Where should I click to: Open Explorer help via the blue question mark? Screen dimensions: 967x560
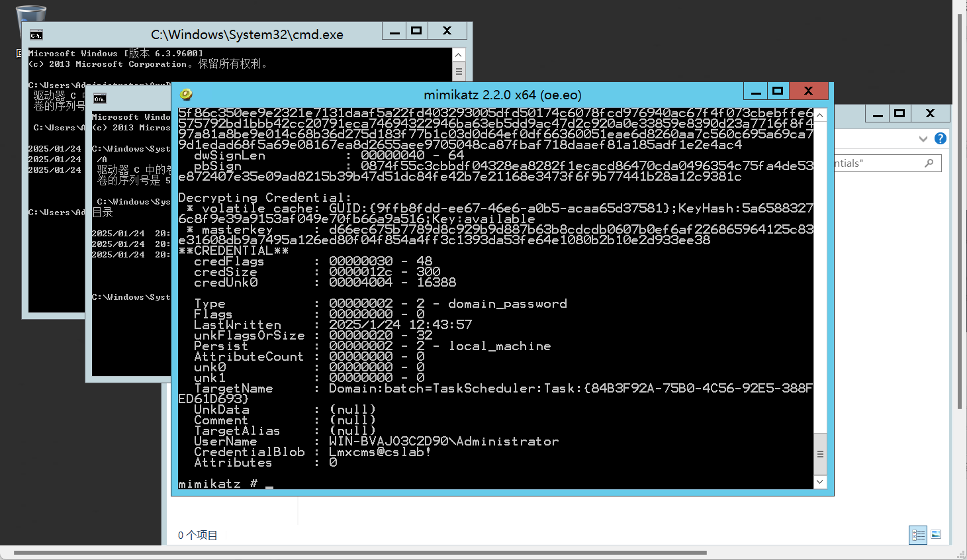940,138
